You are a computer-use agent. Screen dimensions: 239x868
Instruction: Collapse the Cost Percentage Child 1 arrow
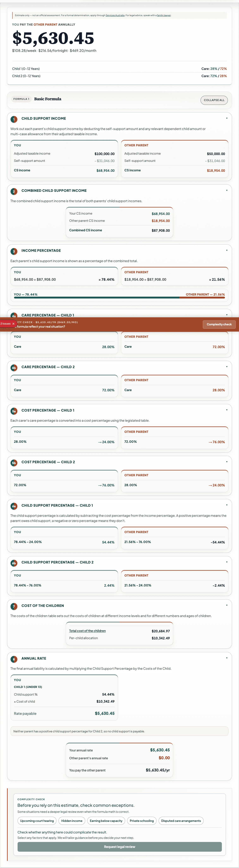pyautogui.click(x=227, y=410)
